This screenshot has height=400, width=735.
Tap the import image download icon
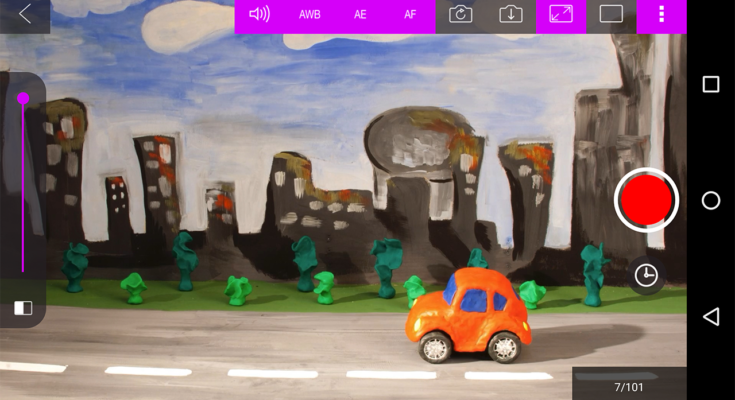511,15
